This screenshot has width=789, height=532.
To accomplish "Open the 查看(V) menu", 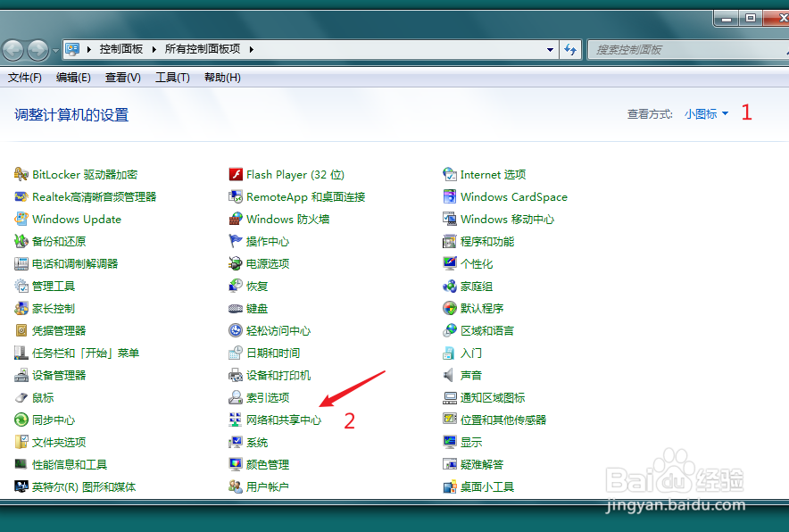I will pos(122,77).
